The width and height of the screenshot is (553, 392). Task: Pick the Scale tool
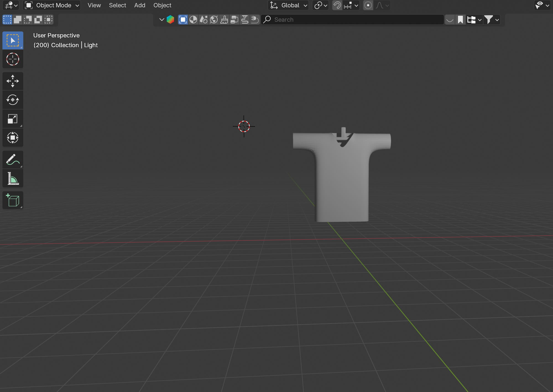click(x=13, y=119)
